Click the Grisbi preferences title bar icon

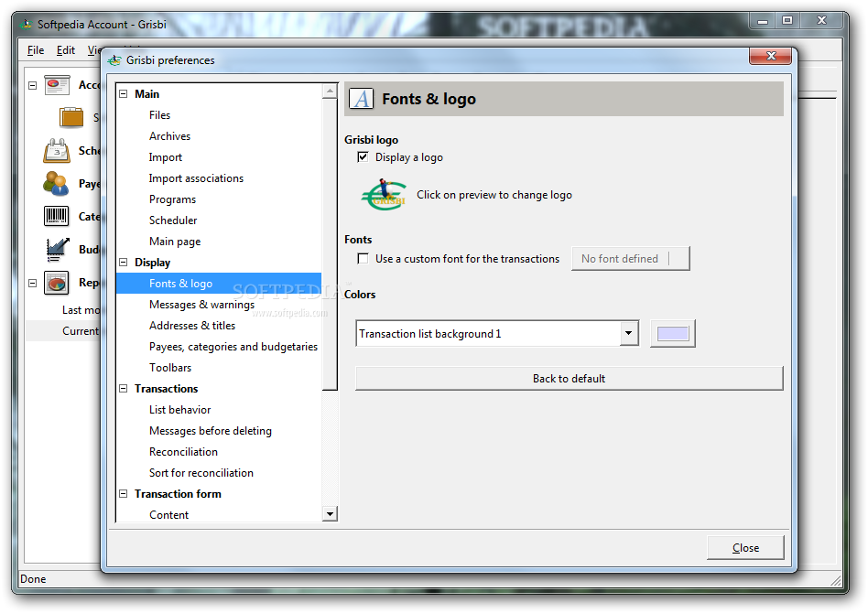pyautogui.click(x=114, y=60)
